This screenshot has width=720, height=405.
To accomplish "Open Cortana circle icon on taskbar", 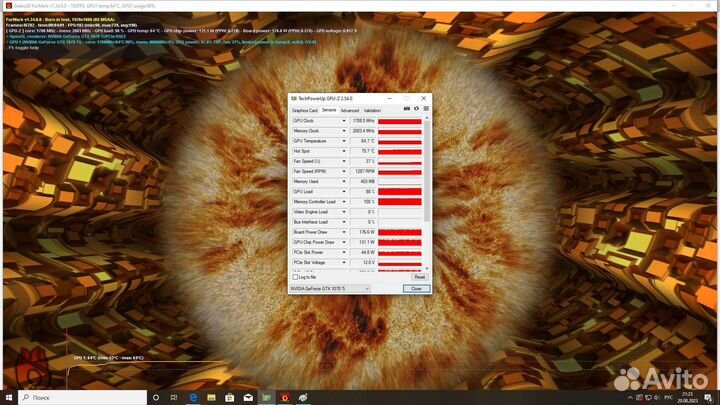I will 156,397.
